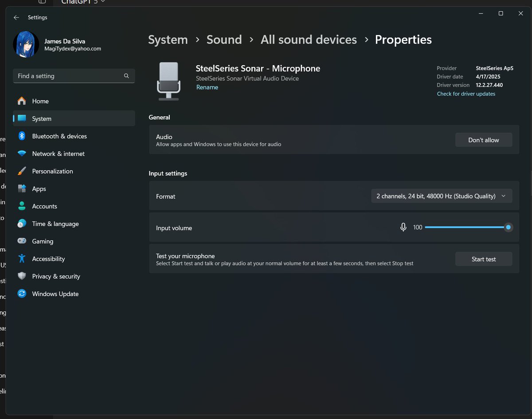The image size is (532, 419).
Task: Open the ChatGPT 5 model dropdown behind Settings
Action: pyautogui.click(x=83, y=2)
